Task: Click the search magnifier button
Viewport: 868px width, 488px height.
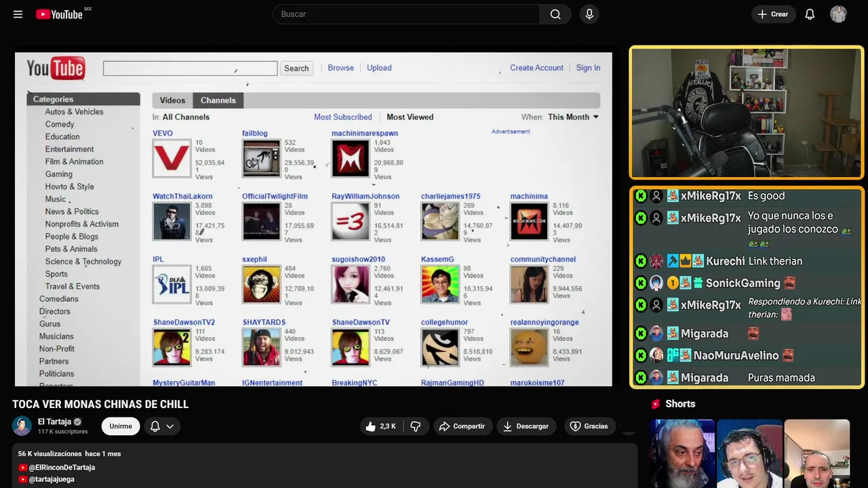Action: click(x=555, y=14)
